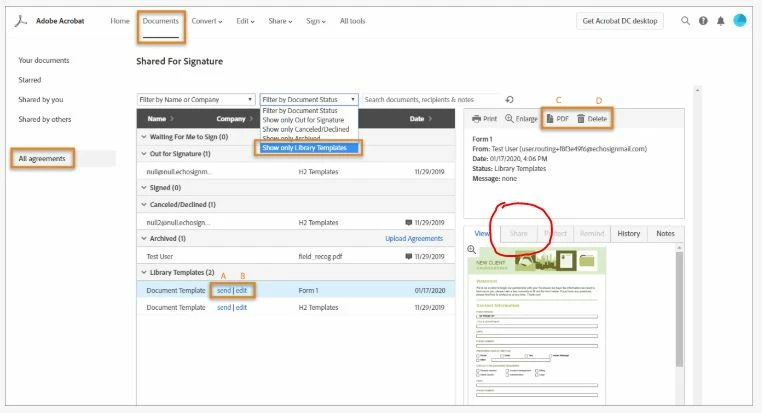The width and height of the screenshot is (762, 413).
Task: Download the agreement as PDF
Action: (557, 119)
